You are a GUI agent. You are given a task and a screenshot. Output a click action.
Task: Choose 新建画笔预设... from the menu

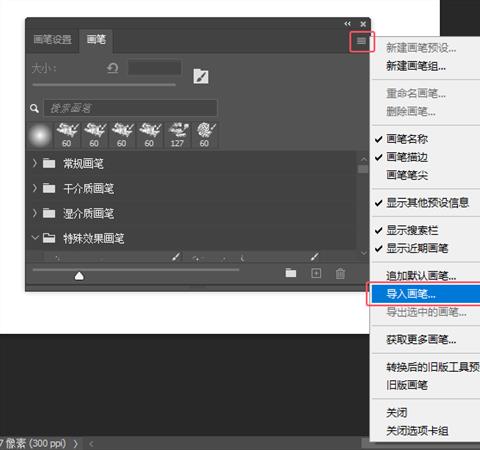click(x=421, y=48)
